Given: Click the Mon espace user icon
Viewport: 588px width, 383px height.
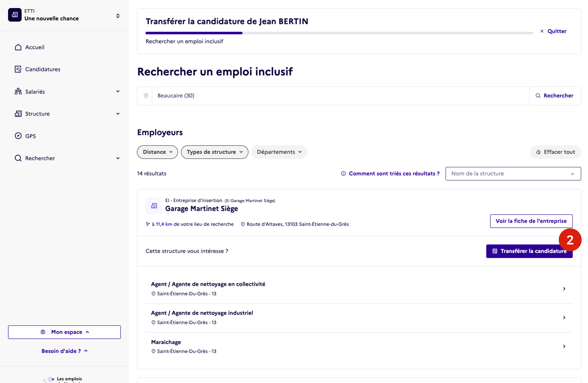Looking at the screenshot, I should [43, 332].
